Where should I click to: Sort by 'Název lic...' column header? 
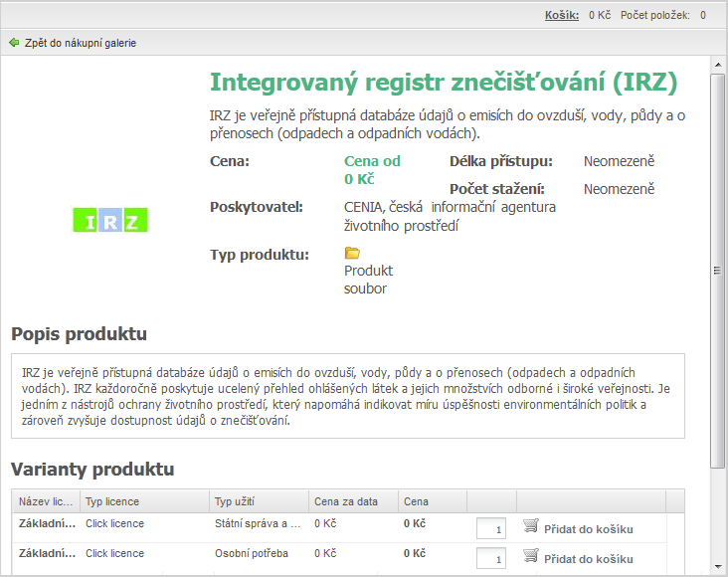coord(46,501)
